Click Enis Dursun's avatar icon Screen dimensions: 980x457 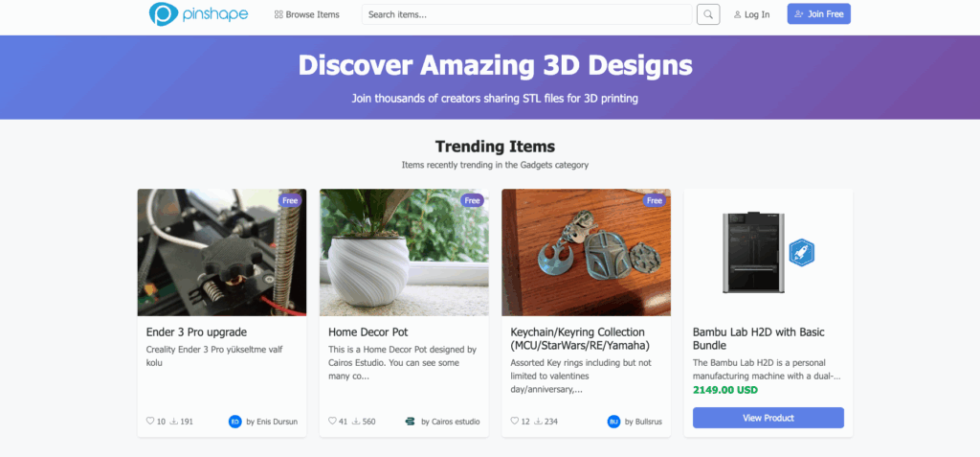[x=235, y=421]
